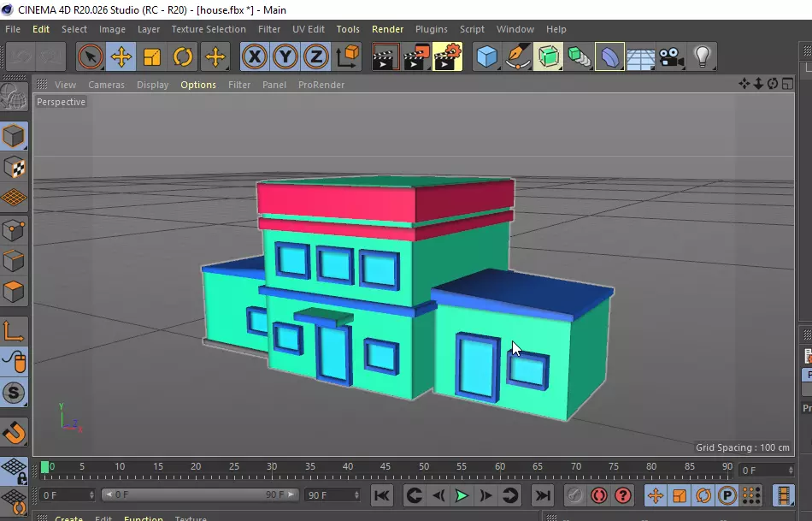Toggle Make Editable mode icon
The height and width of the screenshot is (521, 812).
14,97
